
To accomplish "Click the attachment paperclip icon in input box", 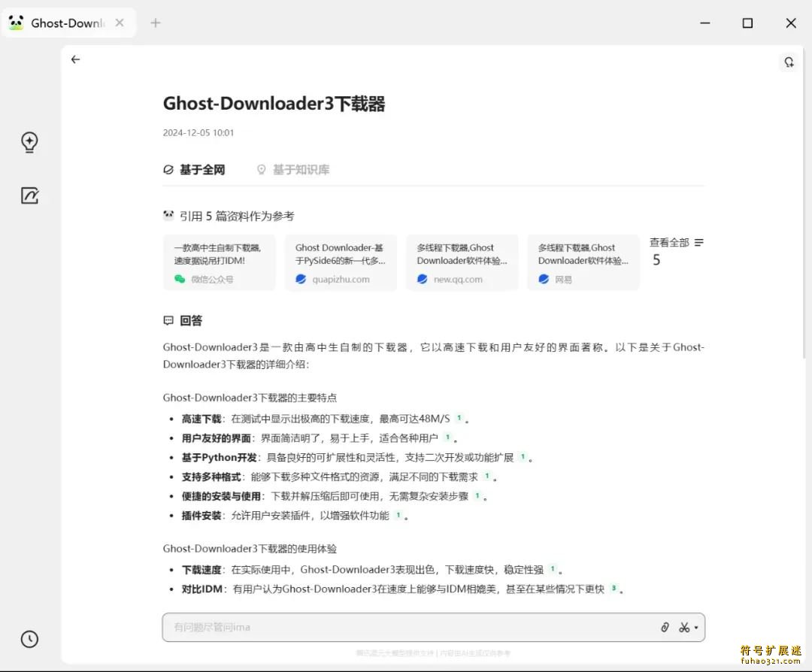I will pos(665,628).
